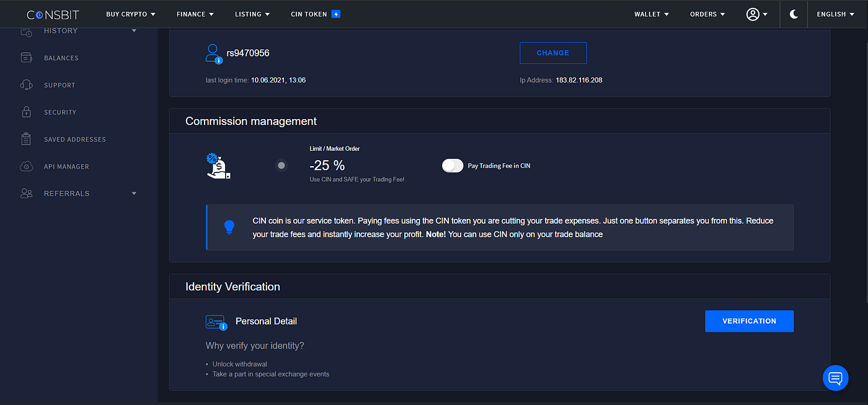The height and width of the screenshot is (405, 868).
Task: Open the Orders dropdown
Action: click(x=707, y=14)
